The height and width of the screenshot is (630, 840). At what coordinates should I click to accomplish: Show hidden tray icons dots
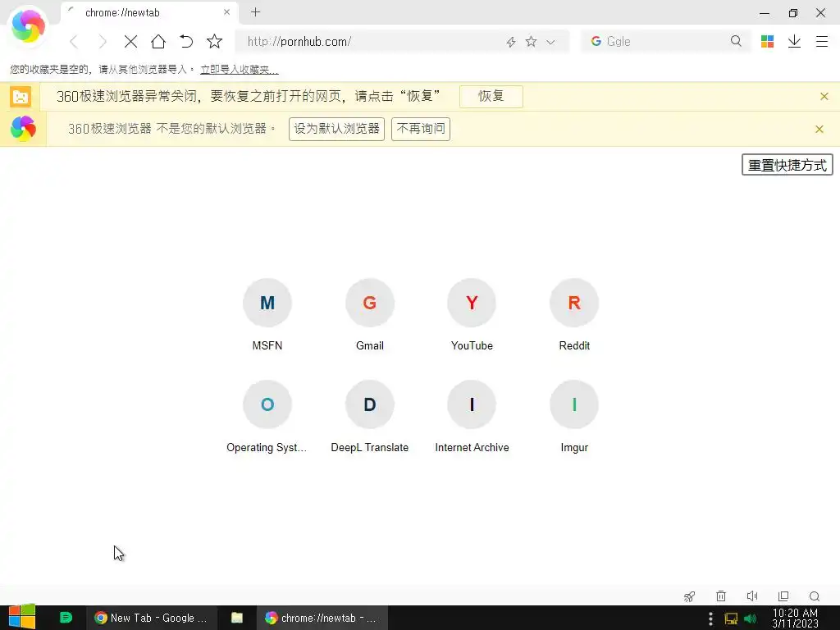tap(710, 619)
